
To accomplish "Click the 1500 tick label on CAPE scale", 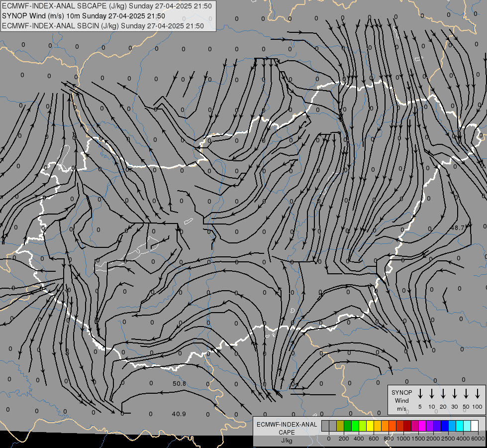I will [418, 439].
